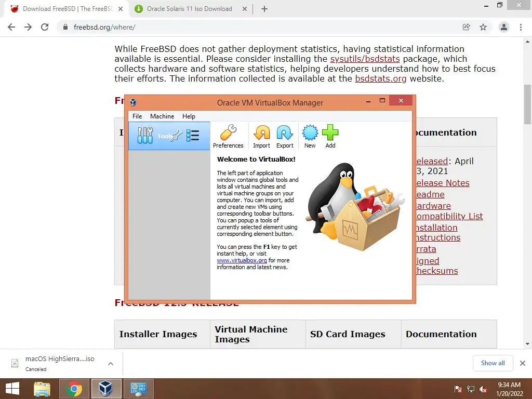
Task: Select the Tools item in left pane
Action: 169,136
